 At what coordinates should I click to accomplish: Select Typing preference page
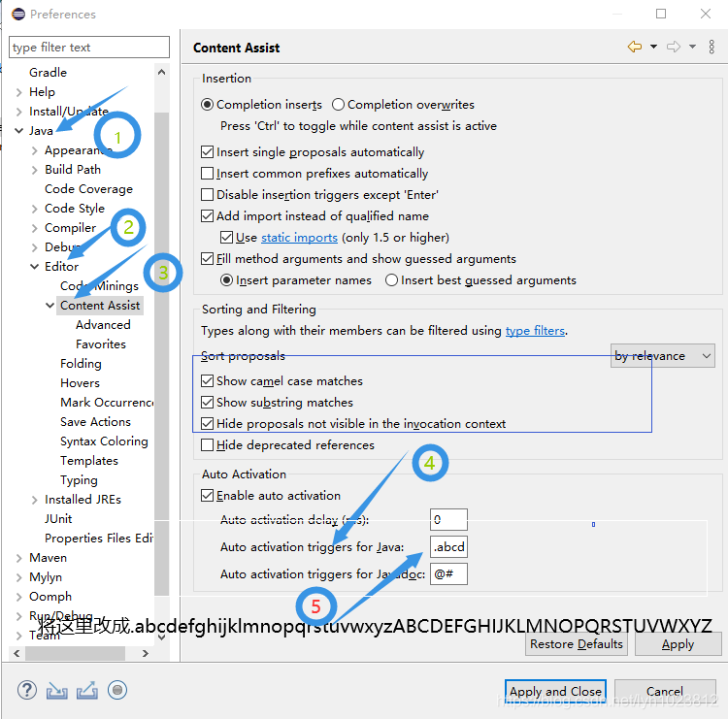click(x=79, y=480)
